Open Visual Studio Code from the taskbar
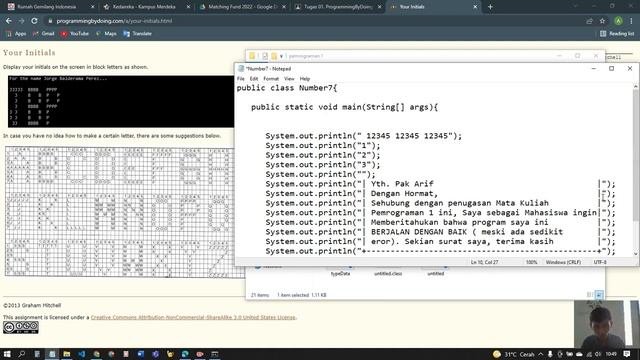The image size is (640, 360). (x=82, y=354)
